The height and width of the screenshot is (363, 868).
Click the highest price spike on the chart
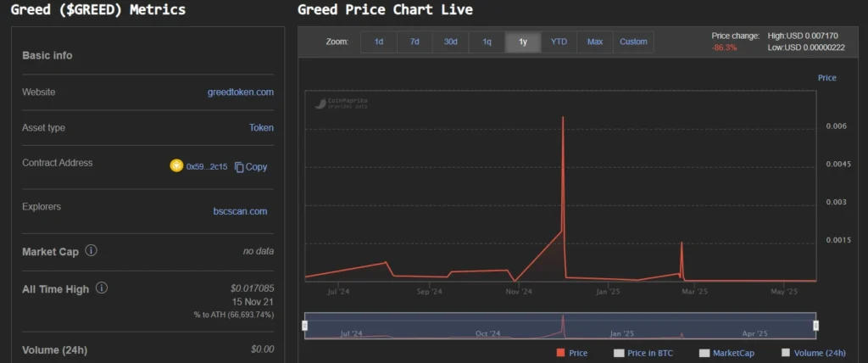(563, 118)
